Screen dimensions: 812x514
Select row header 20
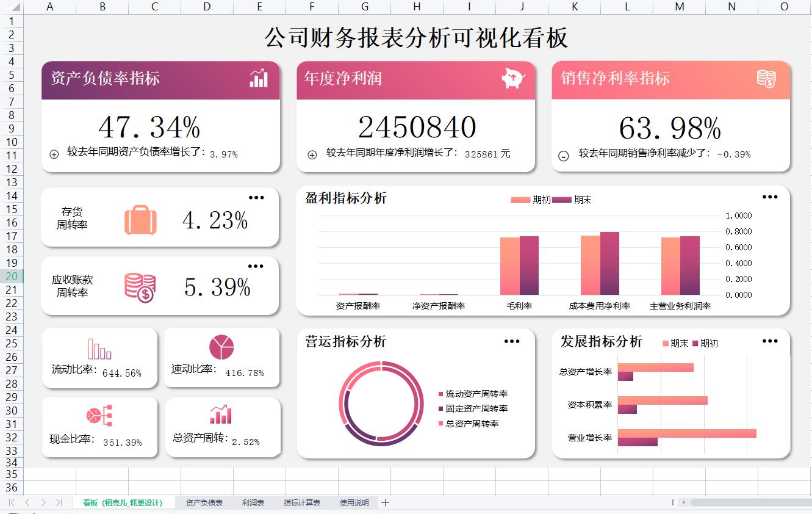point(10,276)
